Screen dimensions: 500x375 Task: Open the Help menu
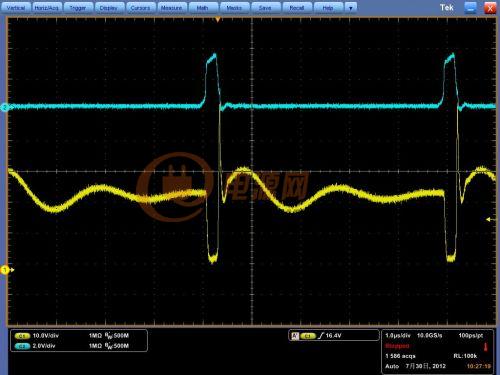[x=328, y=7]
